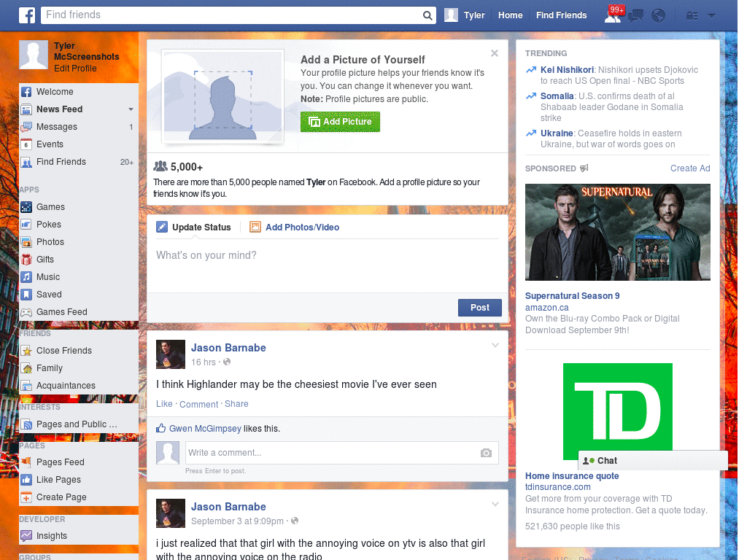
Task: Open Supernatural Season 9 ad link
Action: coord(572,296)
